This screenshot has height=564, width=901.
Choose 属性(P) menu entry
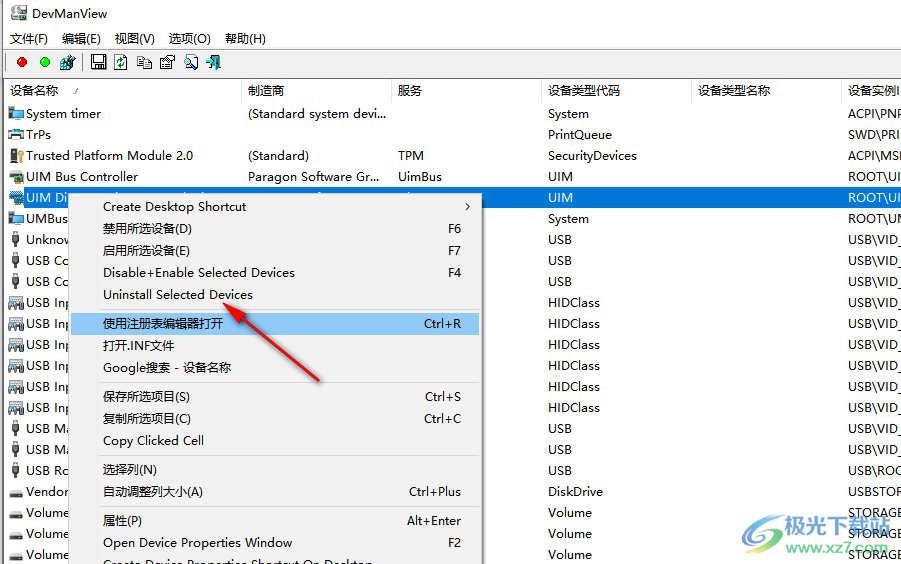click(x=275, y=520)
